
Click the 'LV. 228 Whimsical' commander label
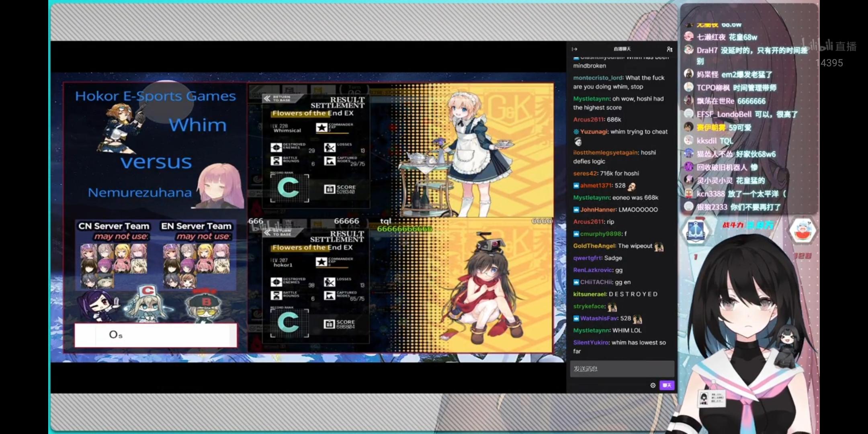(286, 128)
